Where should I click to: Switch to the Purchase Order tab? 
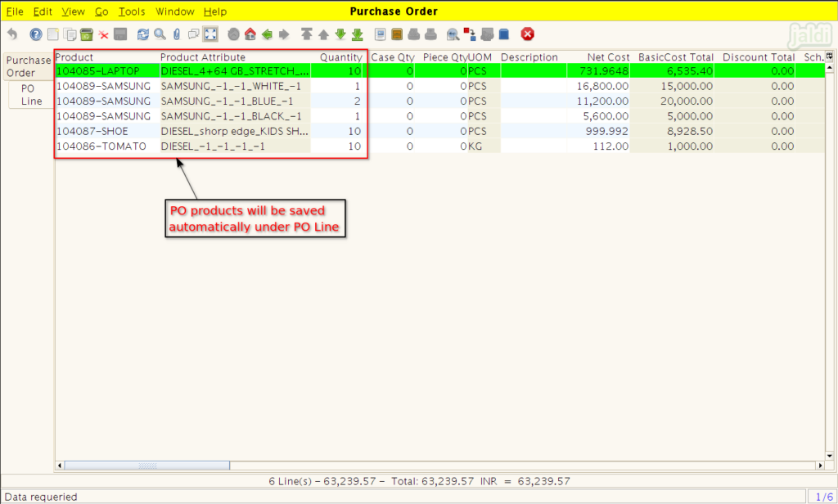coord(28,67)
